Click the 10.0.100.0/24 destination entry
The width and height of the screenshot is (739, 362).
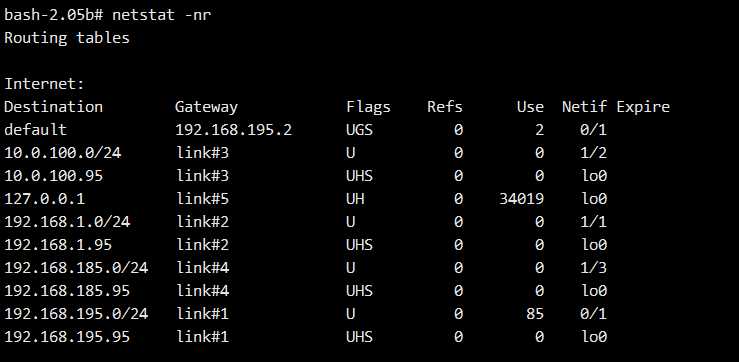[x=63, y=153]
